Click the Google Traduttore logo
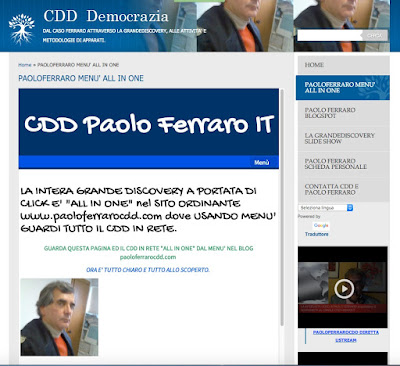The width and height of the screenshot is (400, 366). pyautogui.click(x=321, y=226)
